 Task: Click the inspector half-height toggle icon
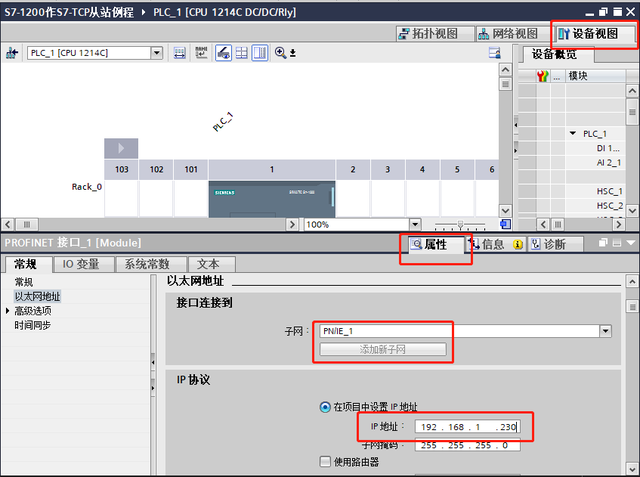617,243
